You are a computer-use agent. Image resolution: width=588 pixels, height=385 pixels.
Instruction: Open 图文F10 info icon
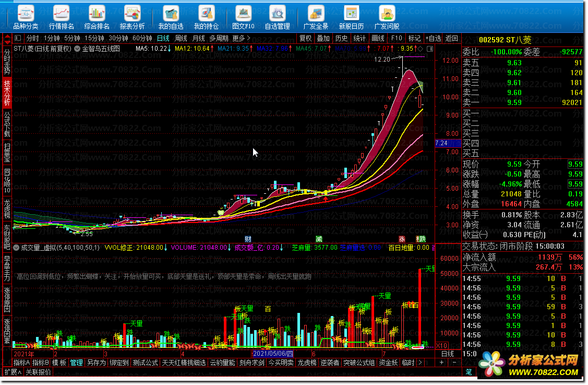243,17
